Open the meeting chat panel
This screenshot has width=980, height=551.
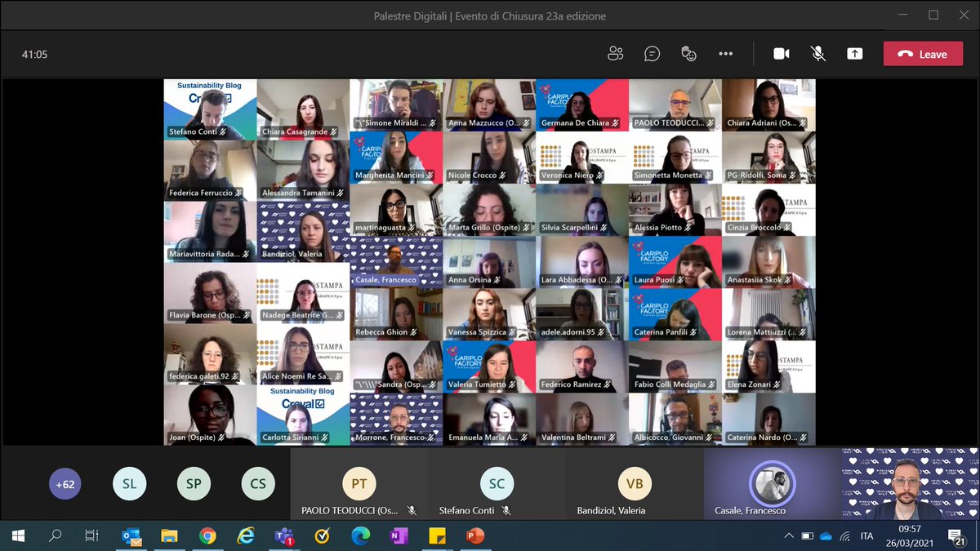(x=651, y=53)
